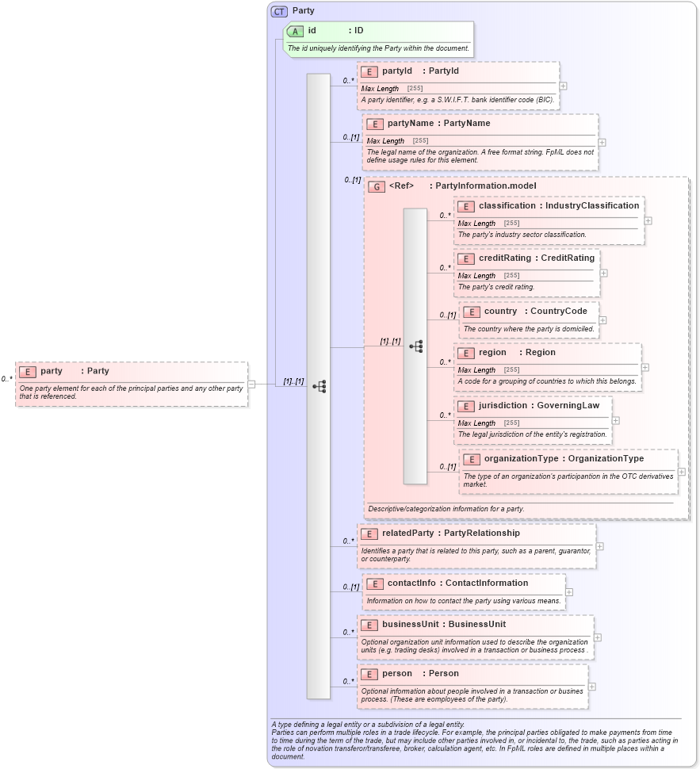Image resolution: width=700 pixels, height=769 pixels.
Task: Click the 'Max Length' row under partyId
Action: tap(458, 88)
